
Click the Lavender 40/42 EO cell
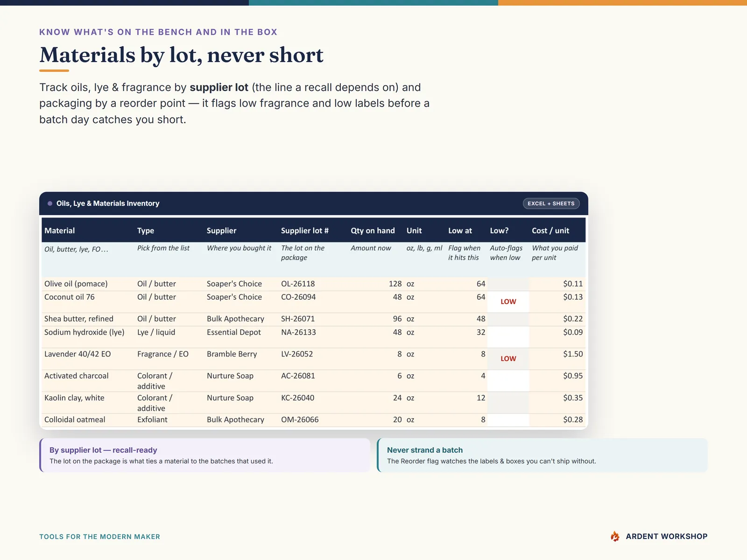point(78,354)
